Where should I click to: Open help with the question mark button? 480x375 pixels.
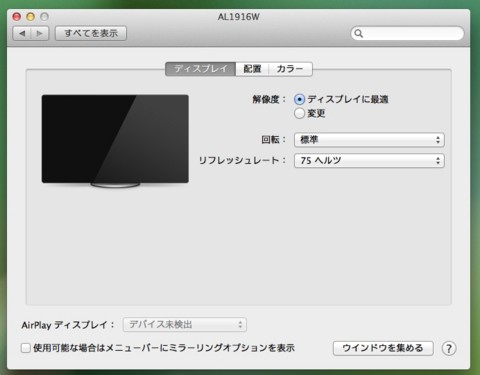449,348
